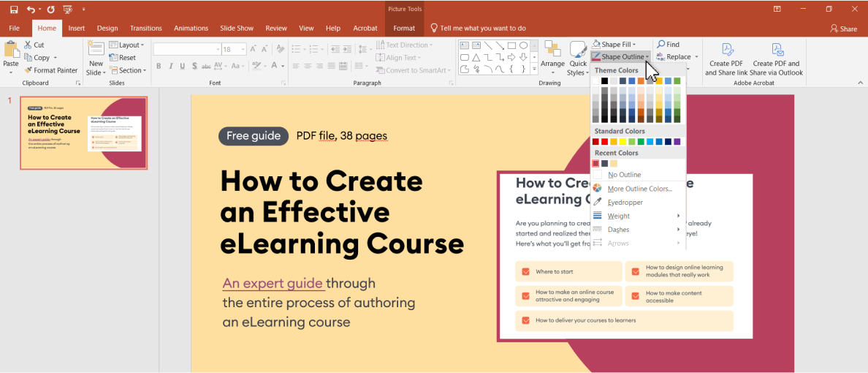Reset the slide layout
This screenshot has width=868, height=373.
click(122, 58)
